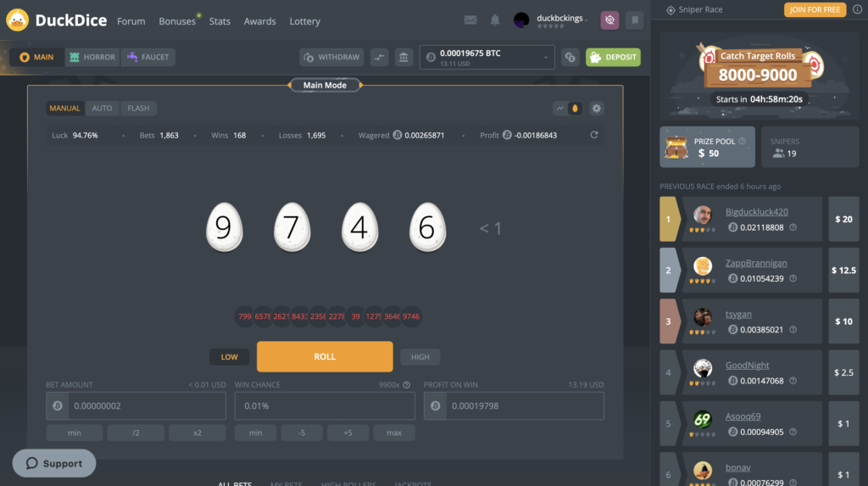Click the WITHDRAW button
Viewport: 868px width, 486px height.
tap(331, 57)
